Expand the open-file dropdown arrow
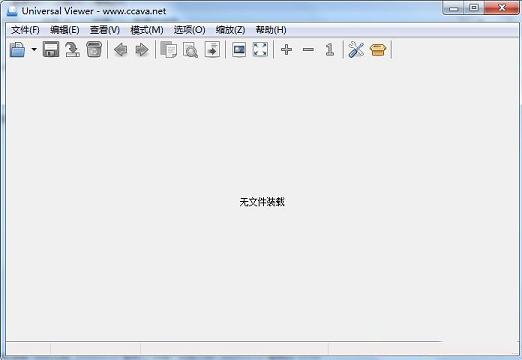This screenshot has height=360, width=522. (34, 50)
